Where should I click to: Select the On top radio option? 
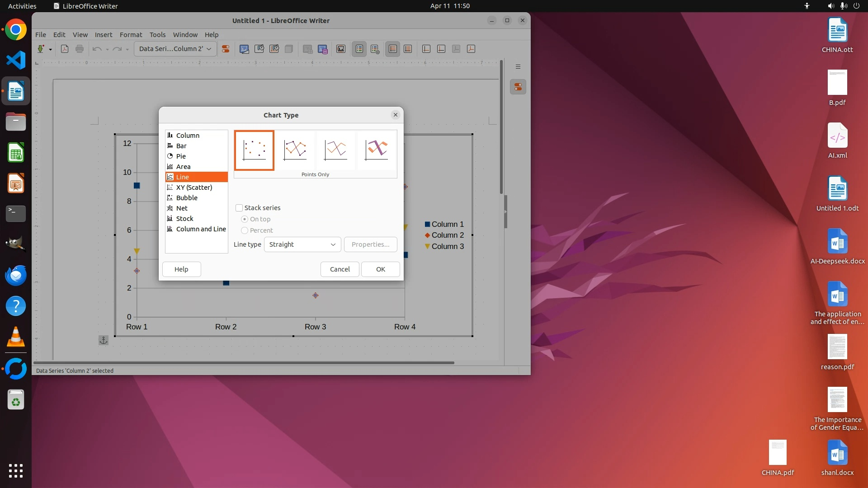(x=245, y=219)
